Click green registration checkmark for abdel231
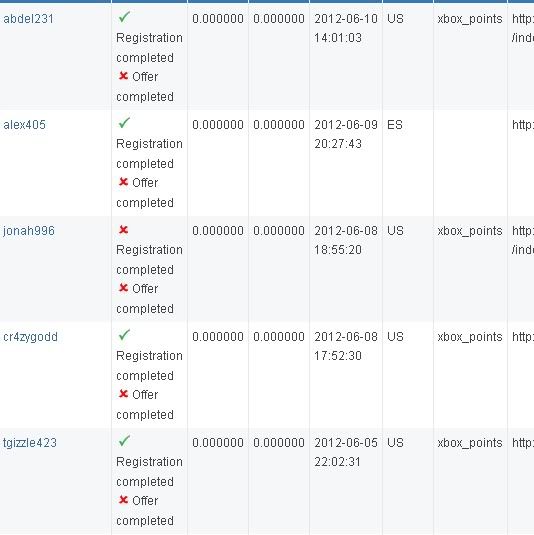 pos(124,17)
